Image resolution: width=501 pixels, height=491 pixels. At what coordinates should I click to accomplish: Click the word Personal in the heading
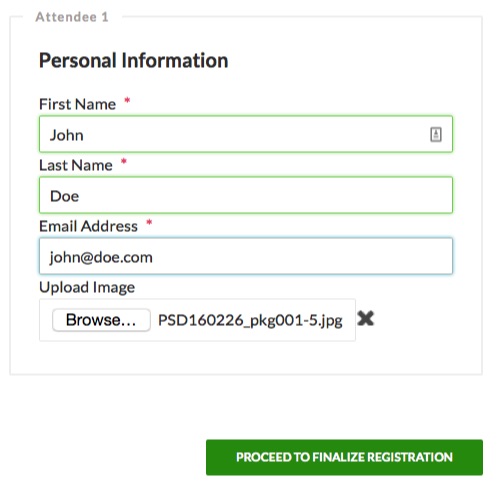tap(77, 60)
